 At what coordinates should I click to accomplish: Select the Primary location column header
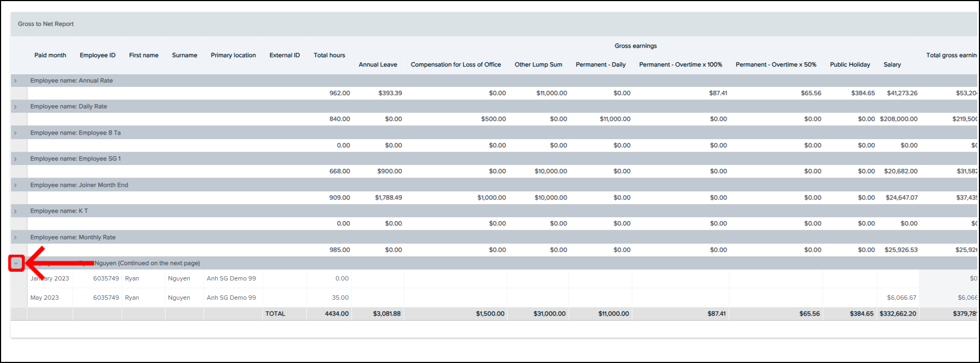point(233,55)
